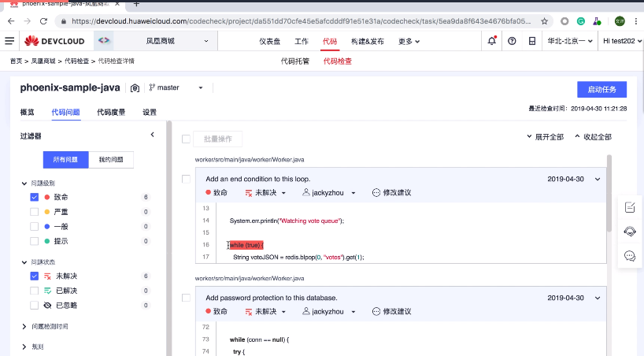Expand the 规则 filter section

pos(24,347)
